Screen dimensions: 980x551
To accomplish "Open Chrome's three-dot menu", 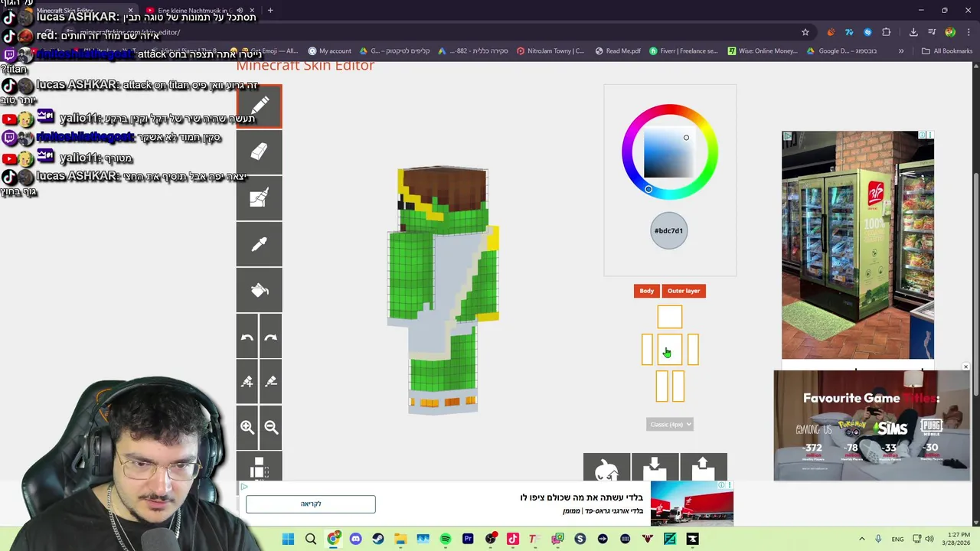I will click(x=969, y=32).
